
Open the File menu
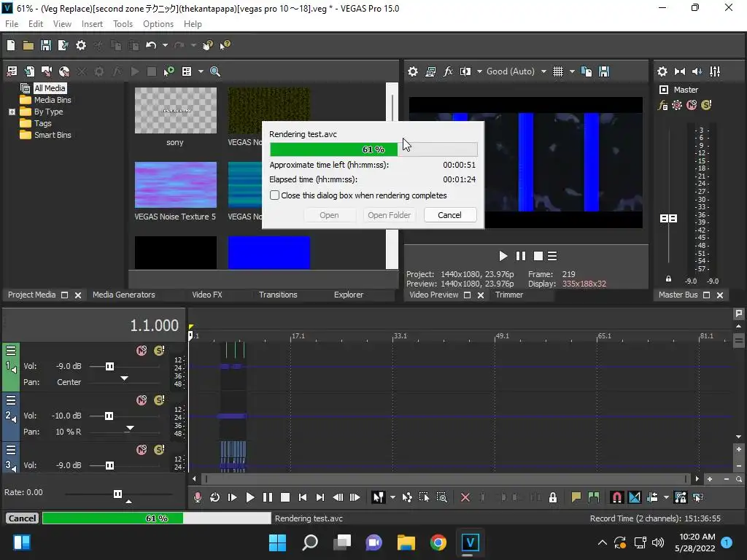[x=12, y=24]
